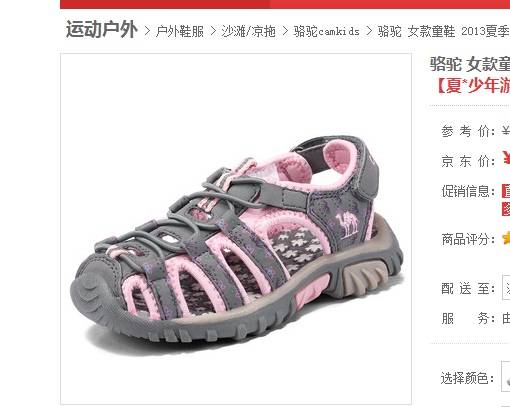
Task: Click the chevron arrow after 运动户外
Action: click(147, 31)
